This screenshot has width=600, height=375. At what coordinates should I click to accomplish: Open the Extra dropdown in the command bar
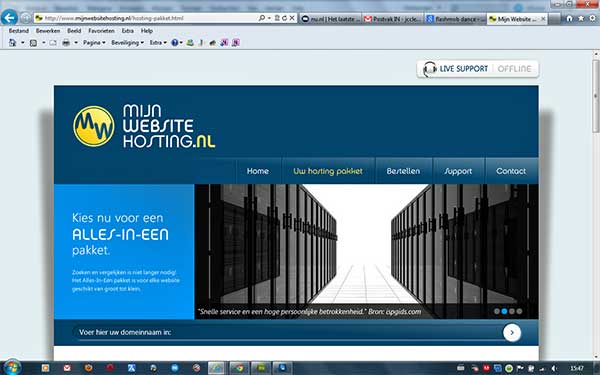click(158, 43)
